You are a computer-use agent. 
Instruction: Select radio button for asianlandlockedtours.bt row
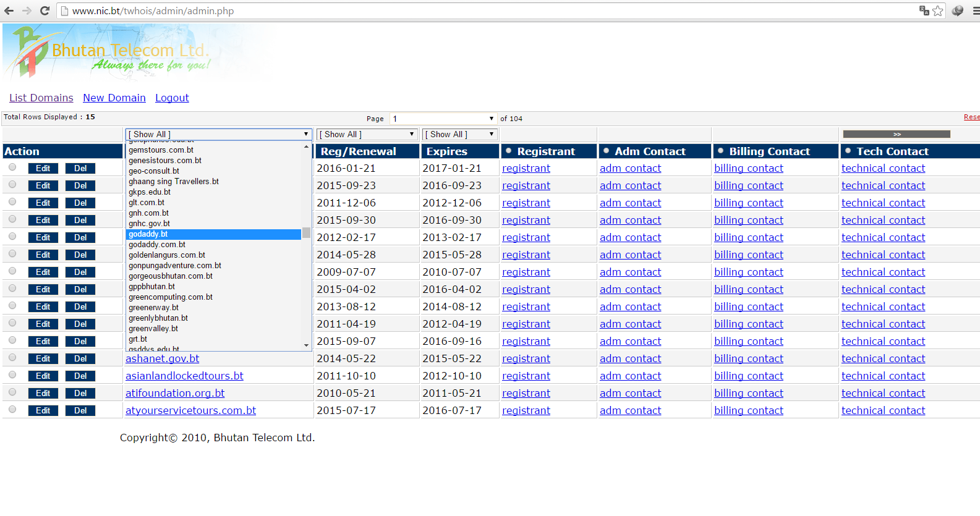tap(12, 375)
